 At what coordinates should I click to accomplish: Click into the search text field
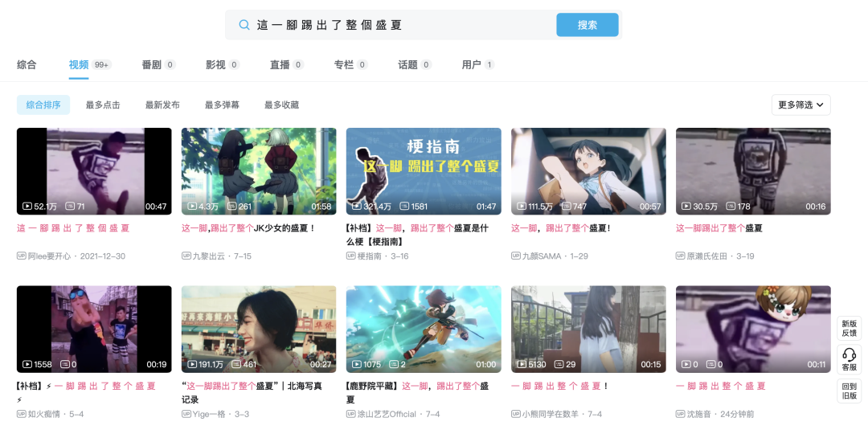coord(402,25)
